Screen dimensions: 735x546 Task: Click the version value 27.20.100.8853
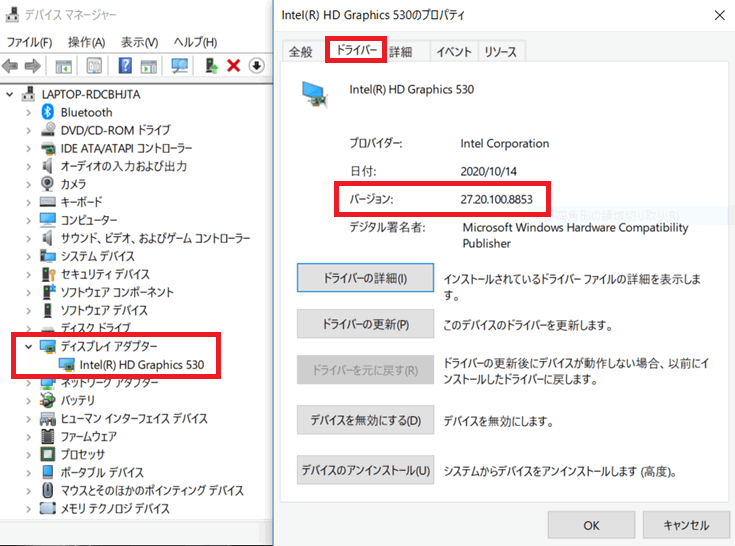496,199
